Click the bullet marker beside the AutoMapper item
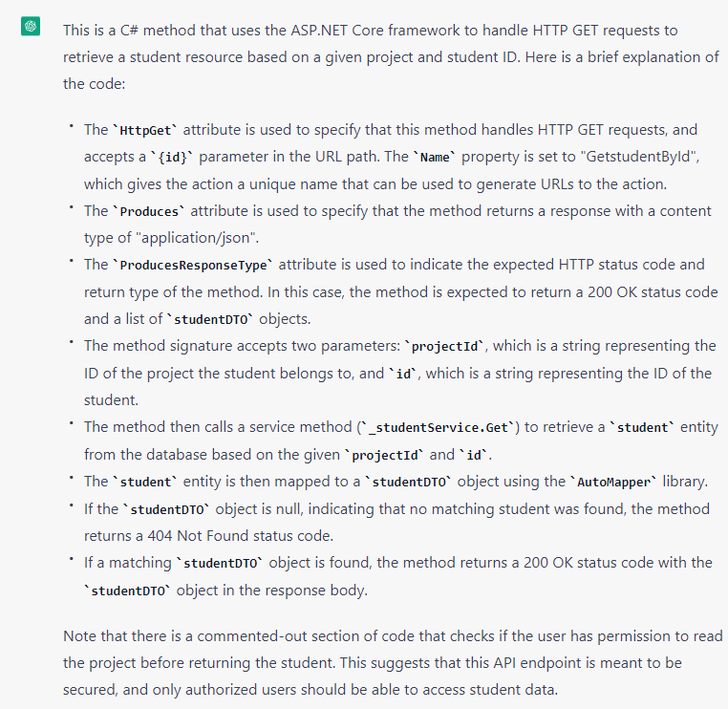Image resolution: width=728 pixels, height=709 pixels. pos(70,479)
